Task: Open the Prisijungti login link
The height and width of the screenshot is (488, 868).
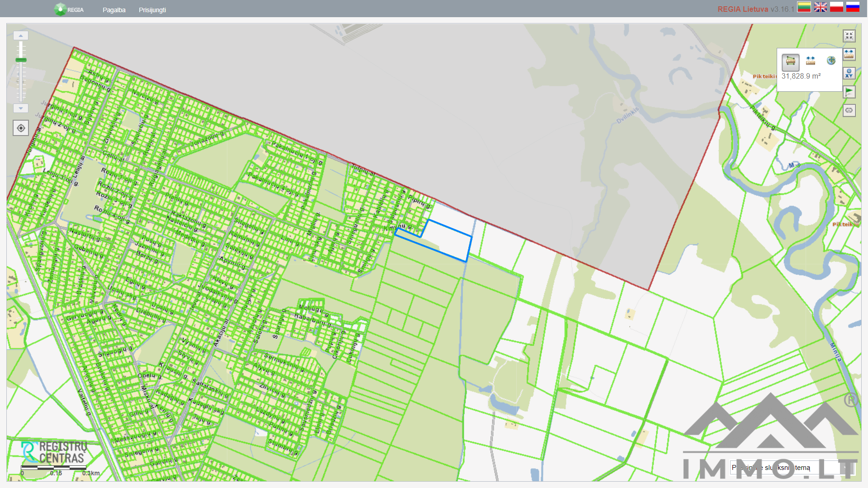Action: [152, 10]
